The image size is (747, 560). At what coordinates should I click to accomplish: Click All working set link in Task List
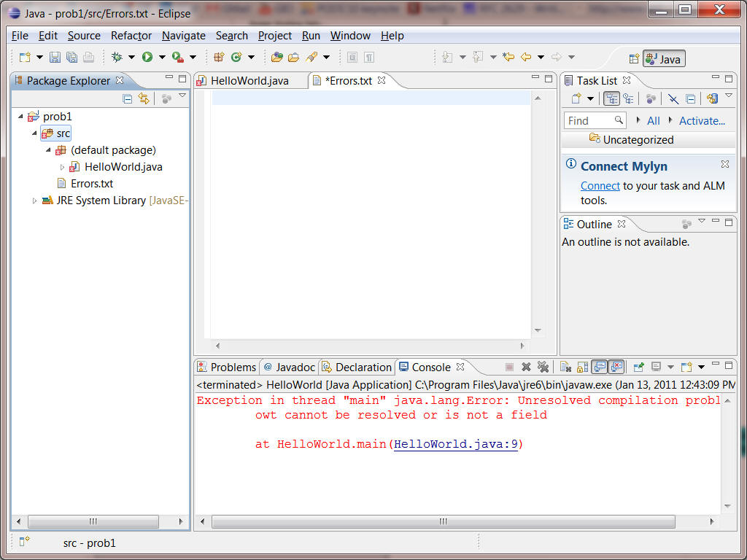(x=653, y=121)
